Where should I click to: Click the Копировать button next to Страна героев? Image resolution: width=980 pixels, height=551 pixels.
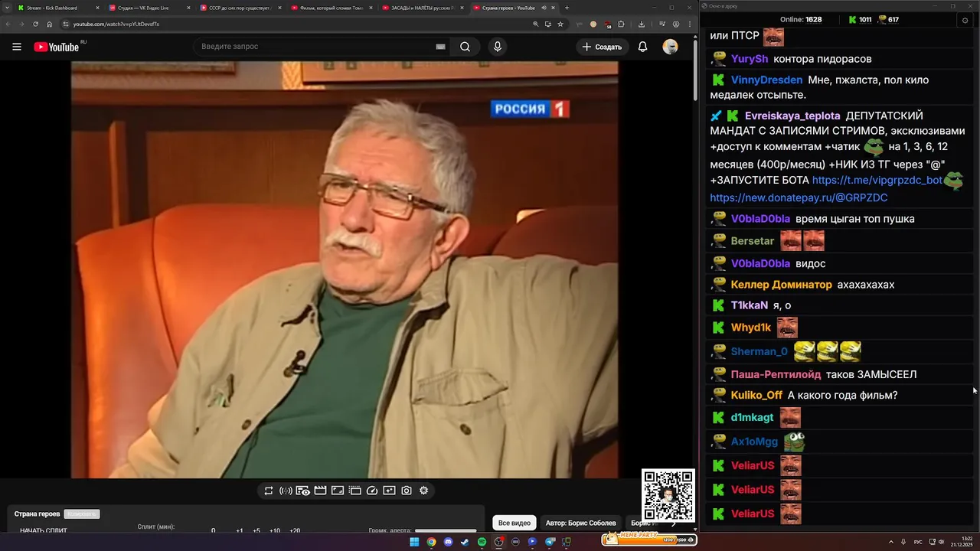pos(82,514)
